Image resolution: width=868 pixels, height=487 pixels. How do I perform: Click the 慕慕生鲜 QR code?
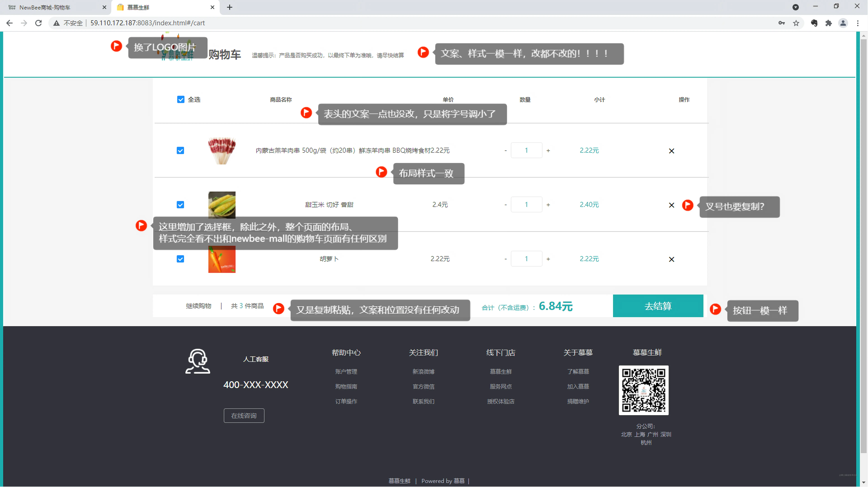coord(644,390)
